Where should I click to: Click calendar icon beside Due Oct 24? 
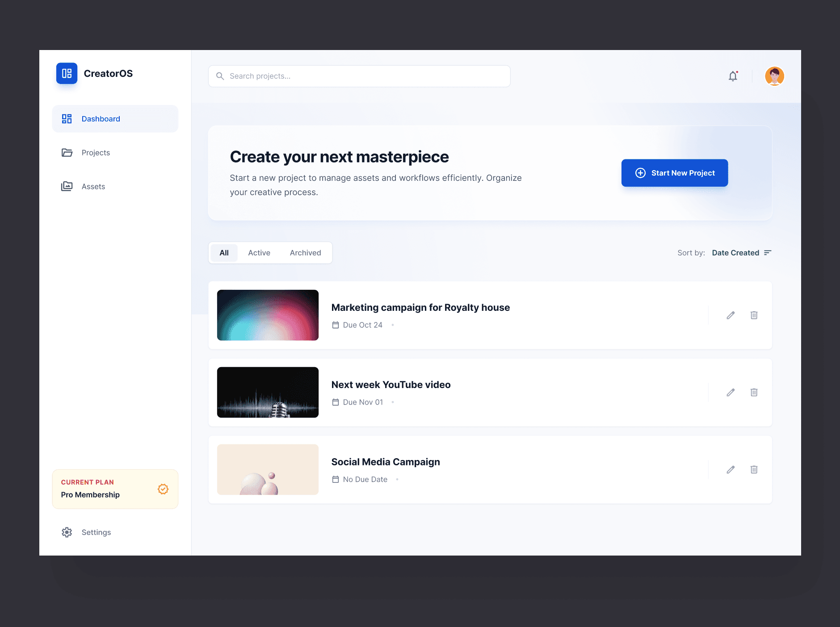point(336,325)
